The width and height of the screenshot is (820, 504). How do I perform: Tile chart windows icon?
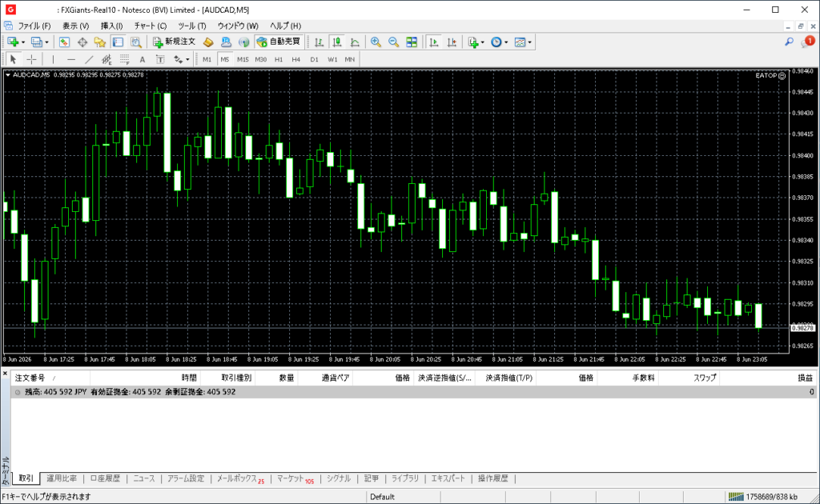(x=412, y=42)
